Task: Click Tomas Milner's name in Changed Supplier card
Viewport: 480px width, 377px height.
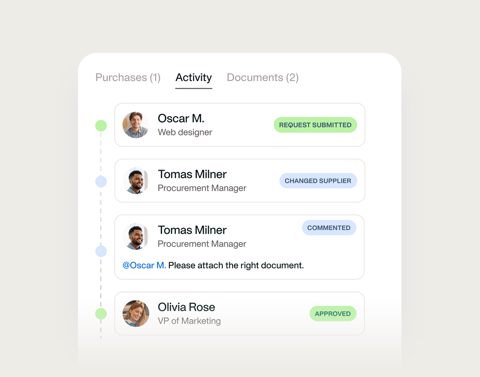Action: (x=192, y=174)
